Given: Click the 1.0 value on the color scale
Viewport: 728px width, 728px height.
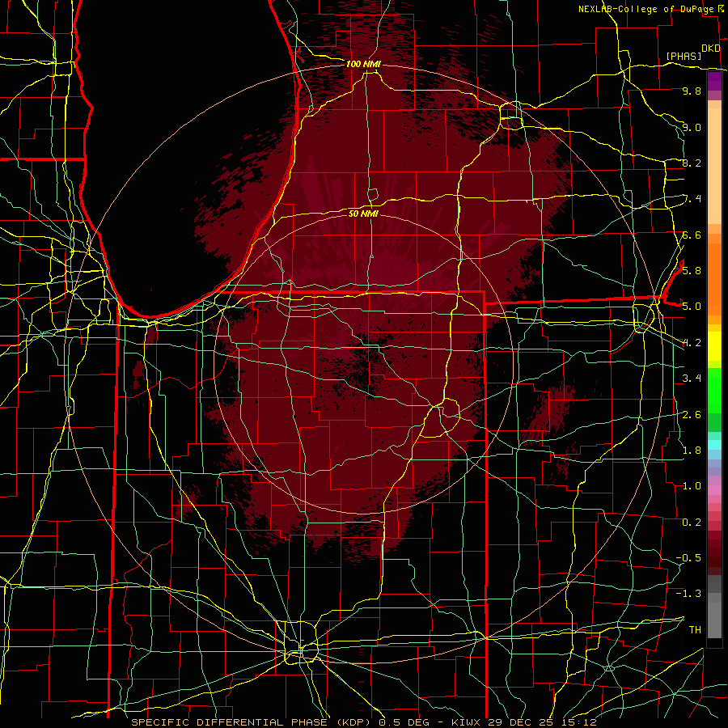Looking at the screenshot, I should 692,485.
